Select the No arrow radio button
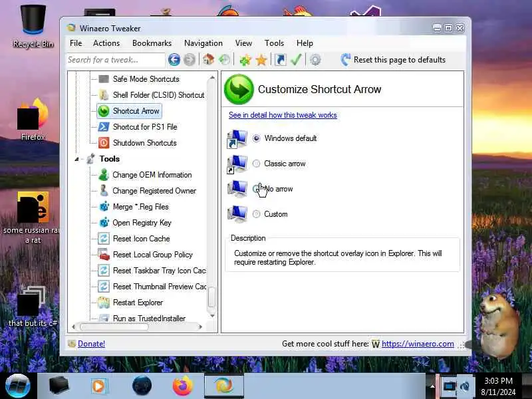532x399 pixels. click(x=256, y=189)
